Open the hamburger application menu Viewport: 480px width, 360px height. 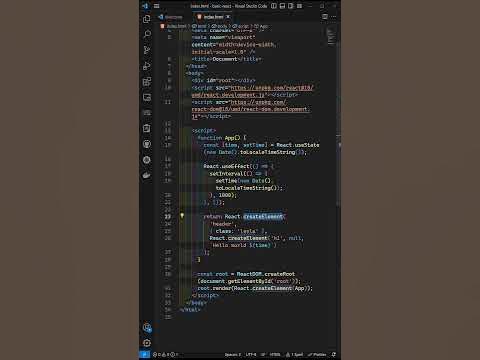pyautogui.click(x=156, y=6)
